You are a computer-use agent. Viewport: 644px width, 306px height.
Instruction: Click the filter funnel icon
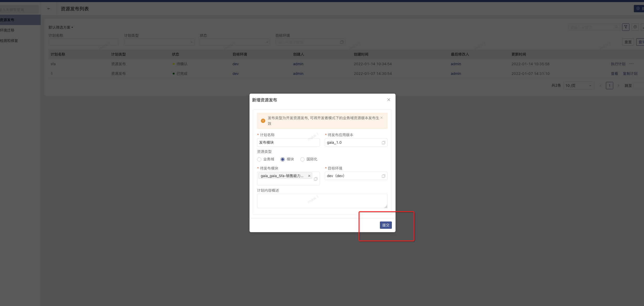click(x=625, y=27)
